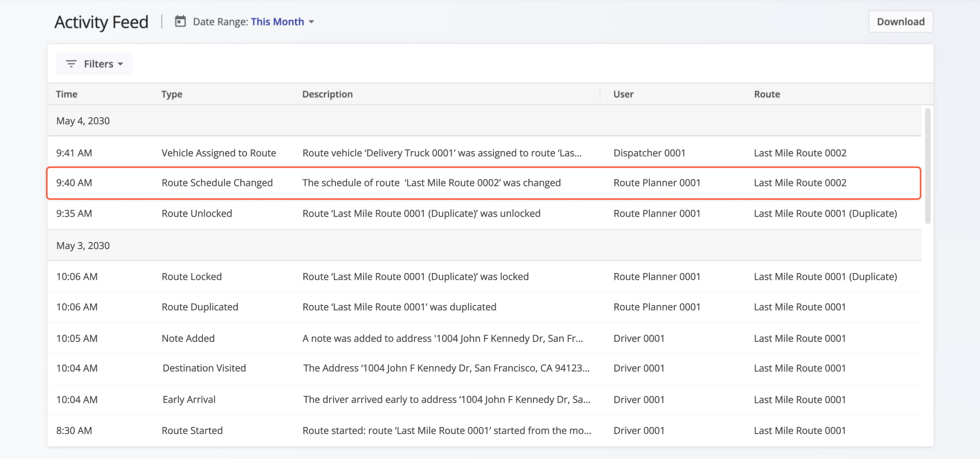This screenshot has height=459, width=980.
Task: Click Route Planner 0001 in the 9:35 AM row
Action: (x=657, y=213)
